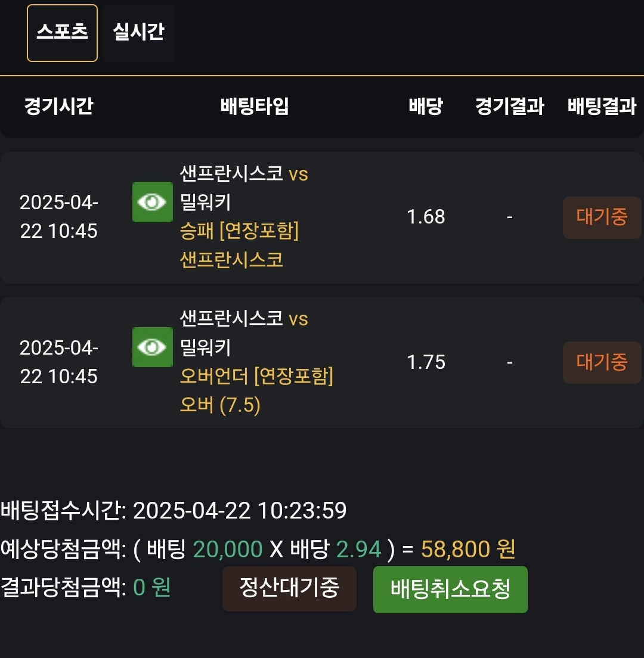The width and height of the screenshot is (644, 658).
Task: Click the 대기중 status for the 1.68 bet
Action: click(602, 218)
